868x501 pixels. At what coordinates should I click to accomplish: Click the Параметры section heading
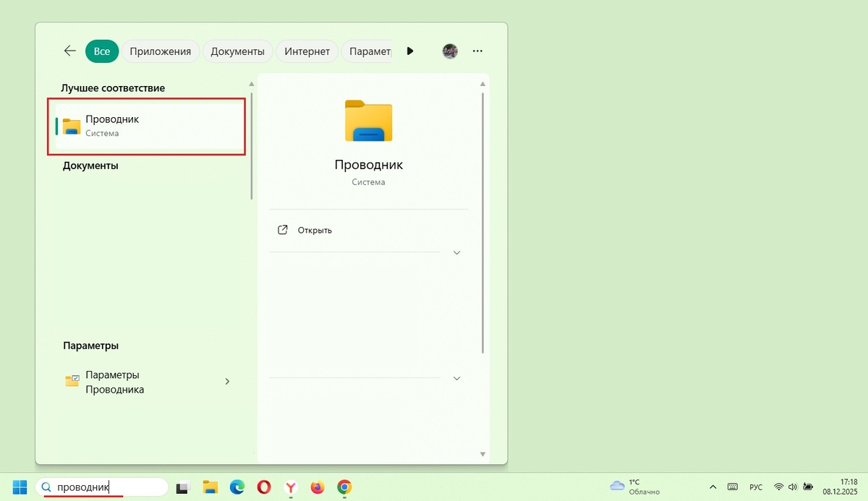pyautogui.click(x=90, y=346)
